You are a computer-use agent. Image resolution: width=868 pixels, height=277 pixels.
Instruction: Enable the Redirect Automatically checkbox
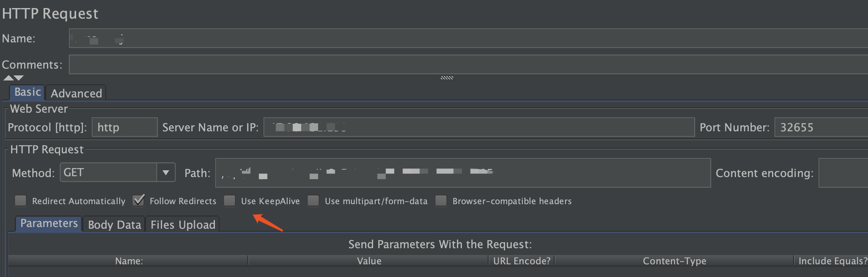click(20, 201)
